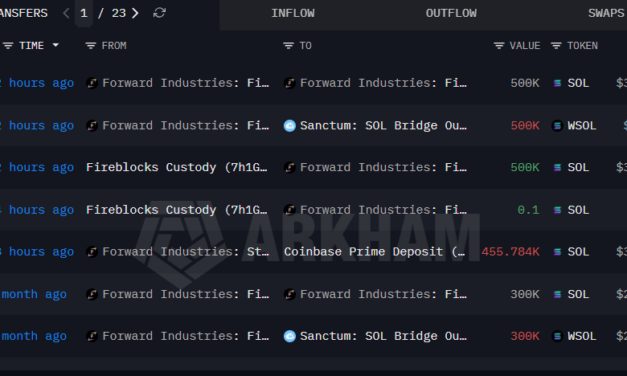Viewport: 627px width, 376px height.
Task: Select SOL token in first 500K row
Action: (x=578, y=83)
